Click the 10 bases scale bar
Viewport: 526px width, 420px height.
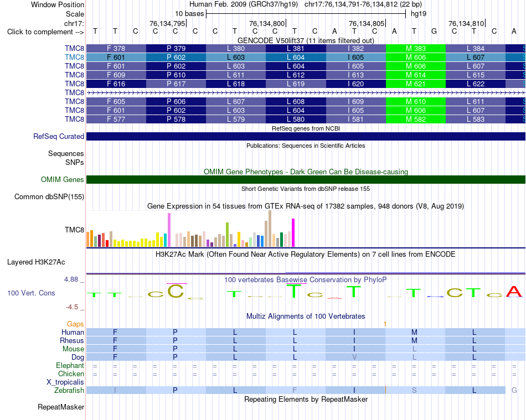pyautogui.click(x=306, y=14)
